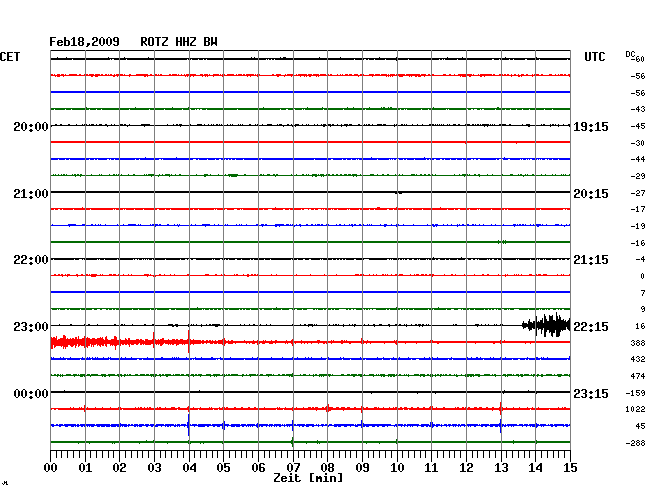Screen dimensions: 650x494
Task: Click the DC offset value -288
Action: (x=635, y=443)
